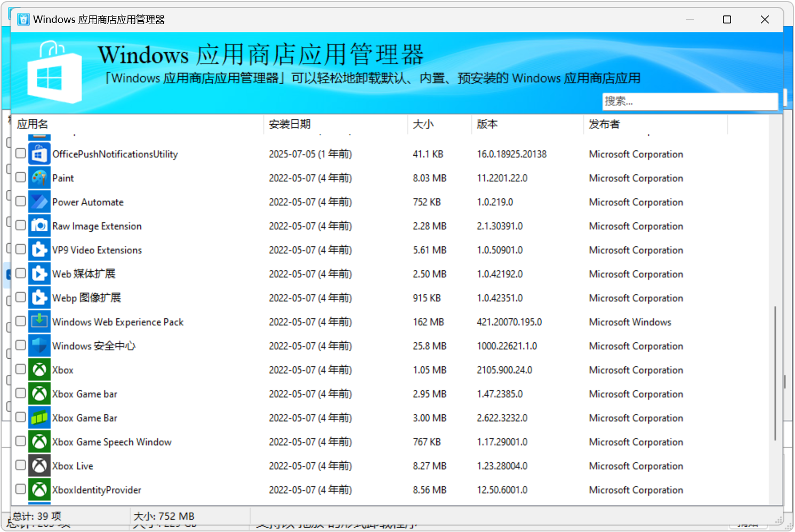Select the XboxIdentityProvider name
Viewport: 795px width, 532px height.
click(x=97, y=490)
